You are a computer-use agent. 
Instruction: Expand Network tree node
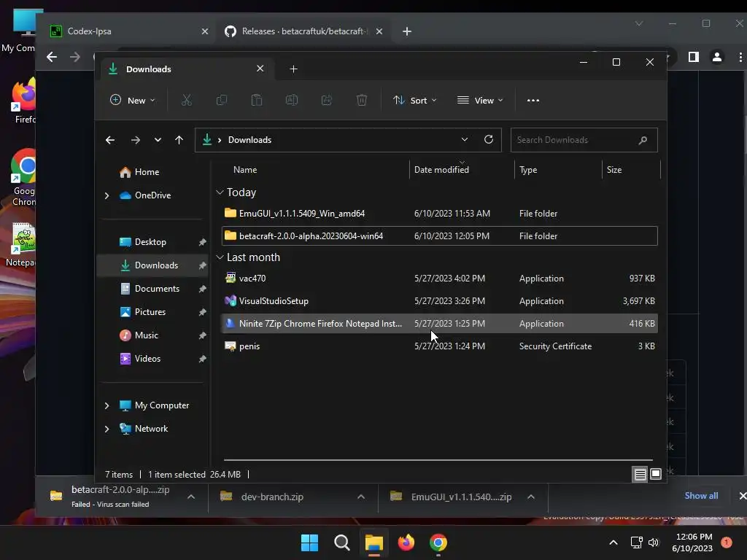tap(107, 429)
